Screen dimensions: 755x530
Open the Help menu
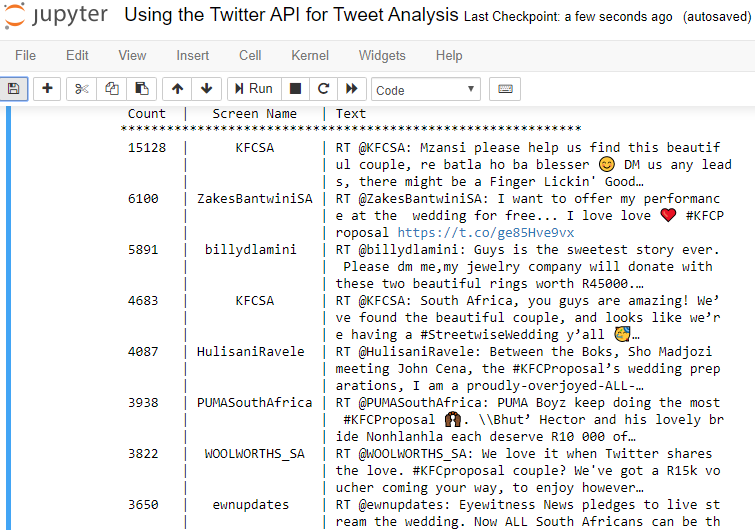point(449,55)
